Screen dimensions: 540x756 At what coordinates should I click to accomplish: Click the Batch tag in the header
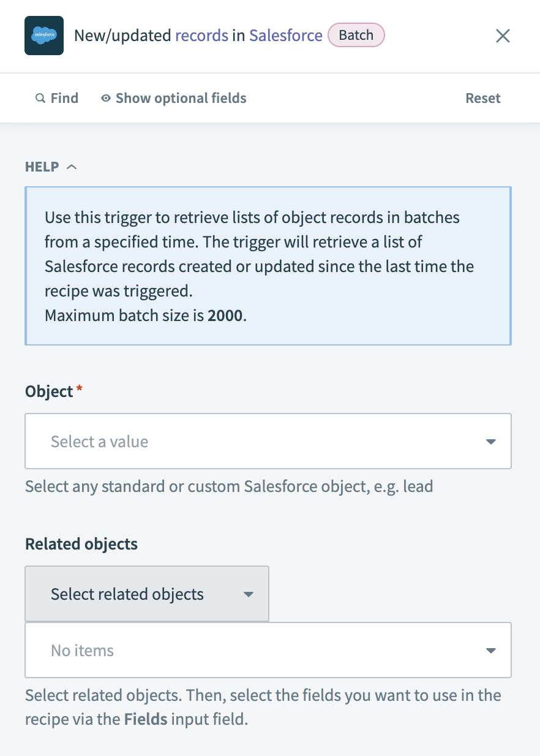pos(356,35)
